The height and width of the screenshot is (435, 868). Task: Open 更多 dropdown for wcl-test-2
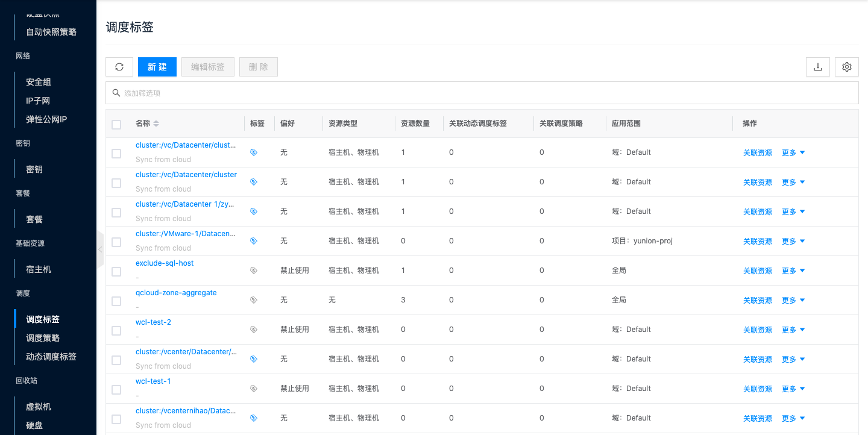click(793, 330)
